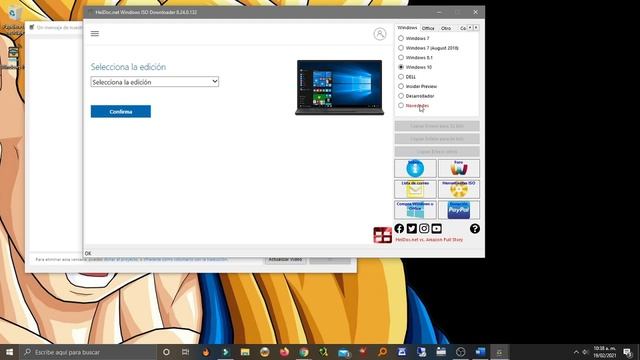Select the Windows 7 radio button
This screenshot has width=640, height=360.
point(401,38)
